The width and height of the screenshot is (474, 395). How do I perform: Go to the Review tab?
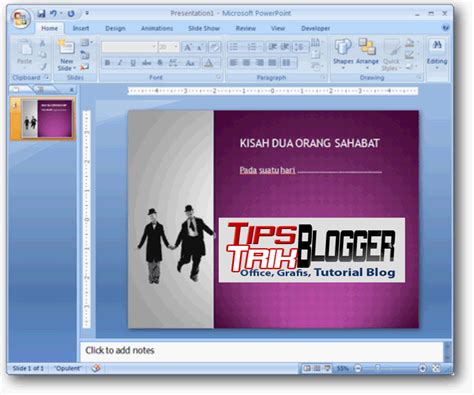(x=246, y=28)
